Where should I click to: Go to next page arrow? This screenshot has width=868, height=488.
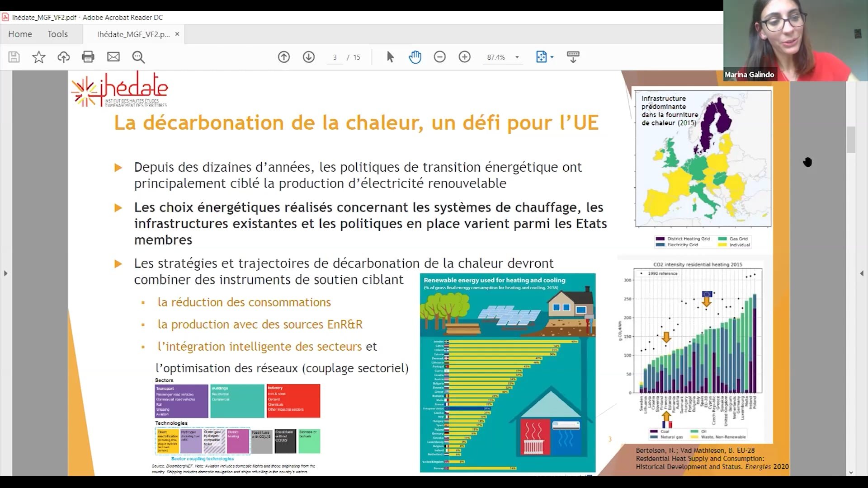(309, 57)
